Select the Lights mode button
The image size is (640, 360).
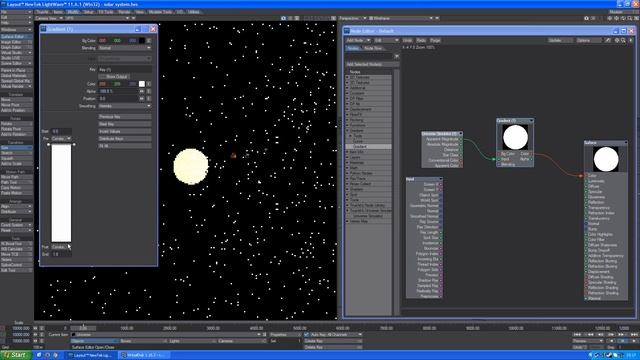[191, 341]
